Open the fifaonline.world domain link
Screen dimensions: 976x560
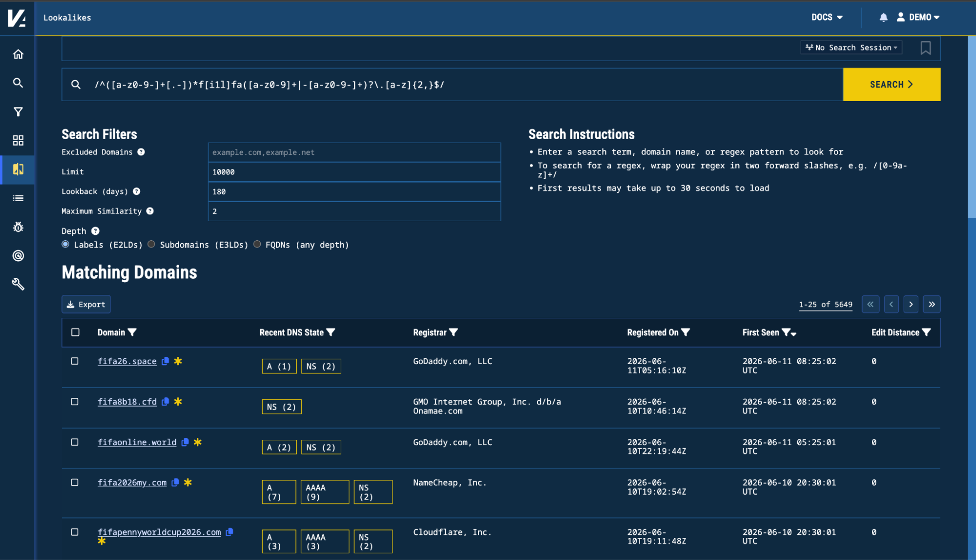pyautogui.click(x=137, y=442)
